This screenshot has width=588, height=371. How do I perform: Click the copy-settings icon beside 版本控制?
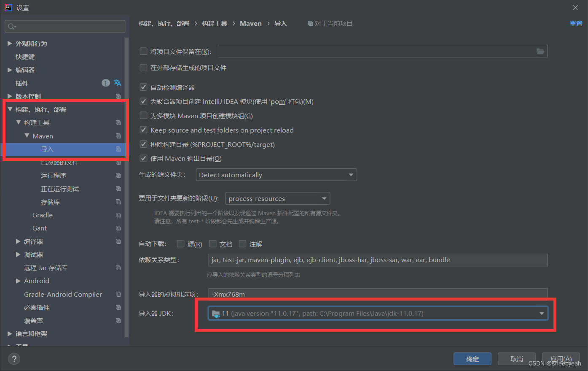[118, 96]
